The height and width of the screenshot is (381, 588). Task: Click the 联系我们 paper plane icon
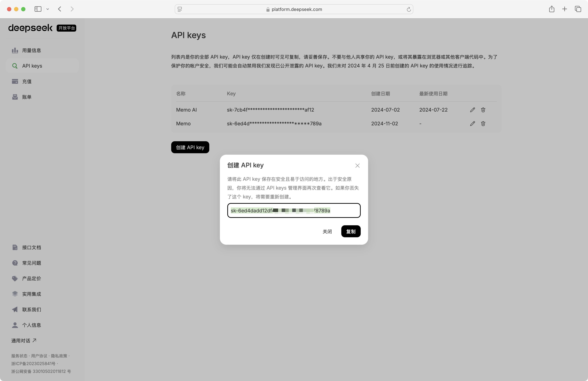pos(15,309)
